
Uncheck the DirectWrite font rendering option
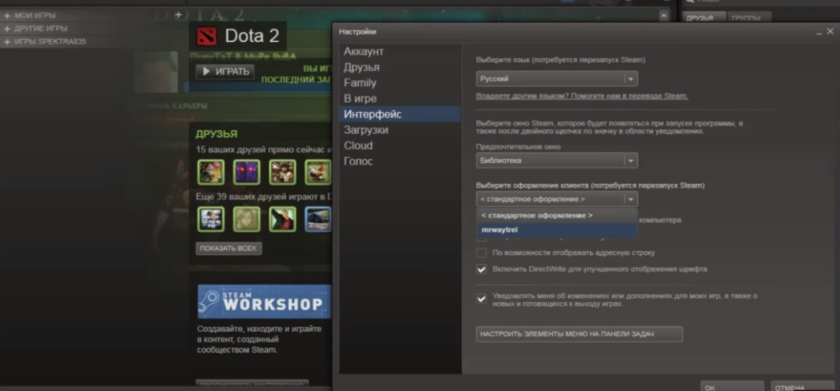[481, 269]
